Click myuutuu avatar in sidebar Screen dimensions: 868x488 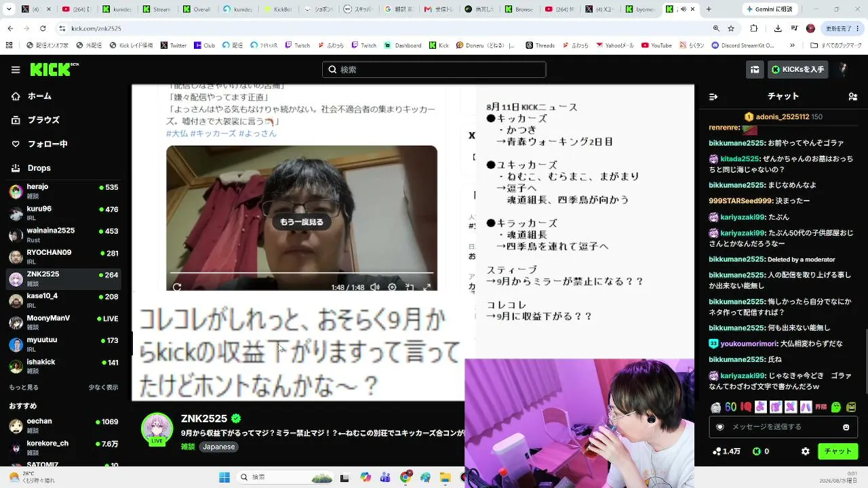pos(16,344)
